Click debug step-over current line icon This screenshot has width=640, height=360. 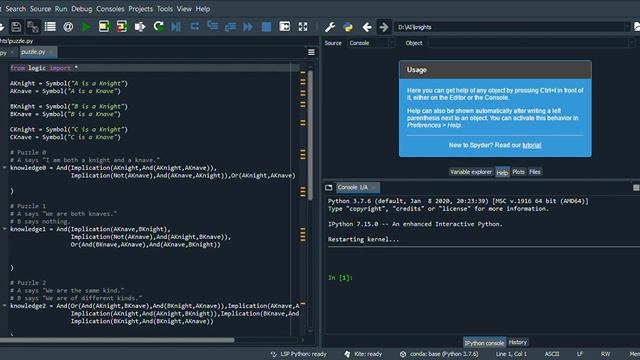click(x=195, y=27)
